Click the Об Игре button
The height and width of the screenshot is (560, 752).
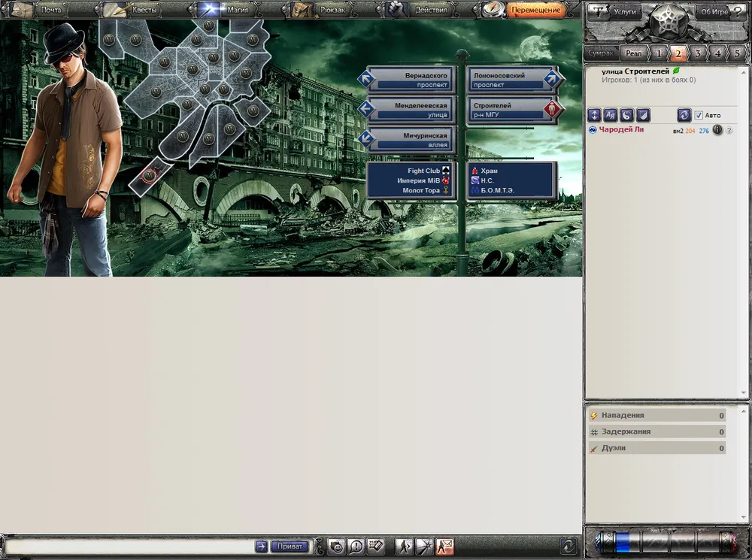tap(720, 12)
